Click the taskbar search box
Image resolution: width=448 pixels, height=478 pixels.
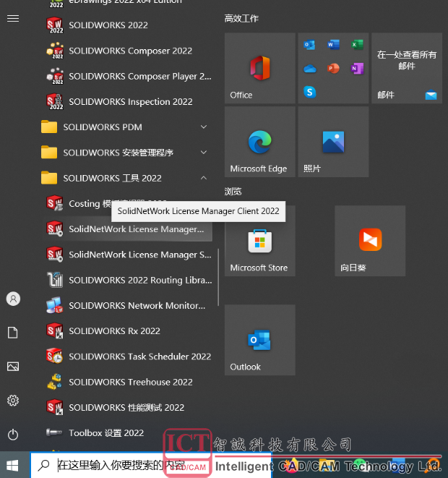coord(151,465)
